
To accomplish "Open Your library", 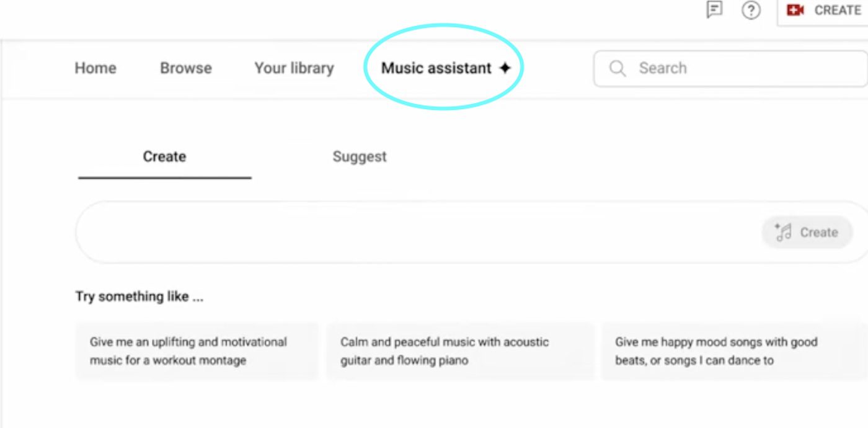I will coord(294,68).
